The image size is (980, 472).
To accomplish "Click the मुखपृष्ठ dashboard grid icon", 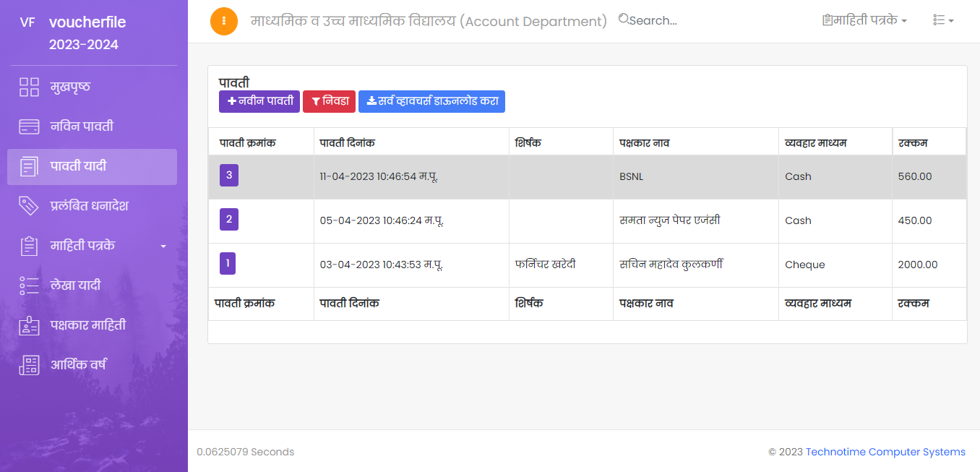I will click(29, 87).
